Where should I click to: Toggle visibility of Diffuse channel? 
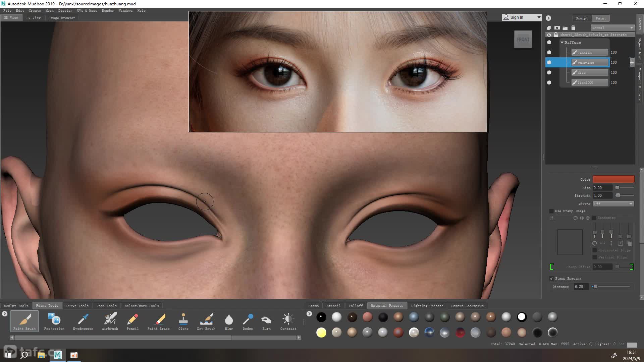point(549,42)
